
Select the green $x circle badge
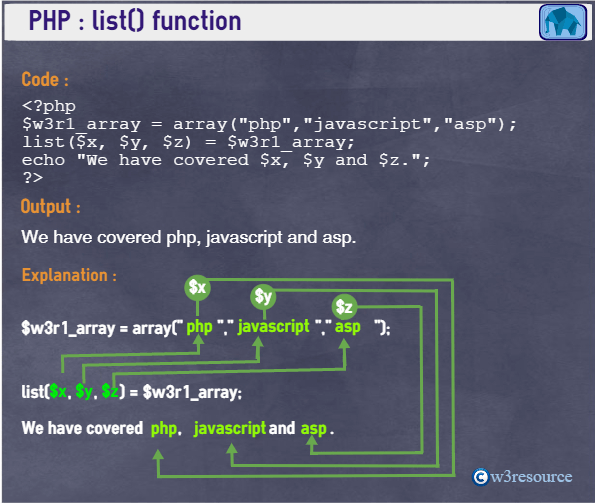pyautogui.click(x=197, y=287)
